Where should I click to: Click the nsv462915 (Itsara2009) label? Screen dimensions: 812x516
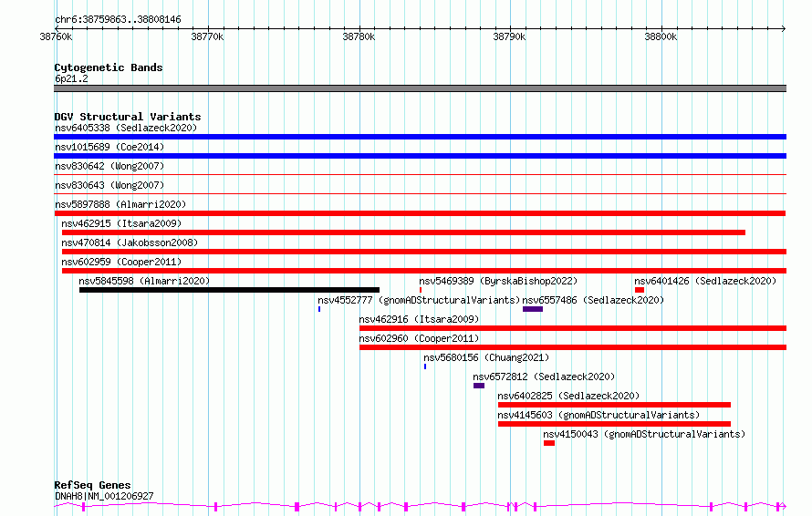point(121,223)
